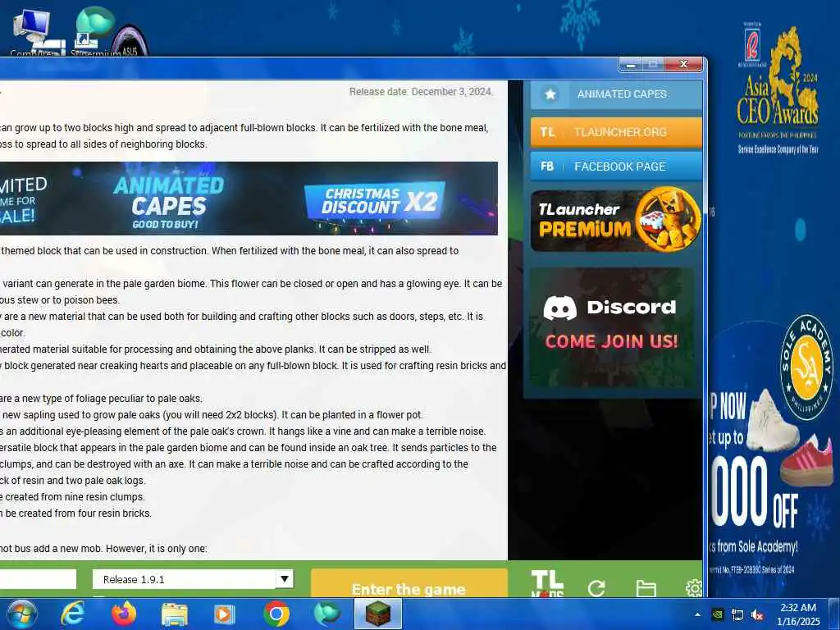Select the TLauncher Minecraft block taskbar icon
The image size is (840, 630).
(x=378, y=614)
